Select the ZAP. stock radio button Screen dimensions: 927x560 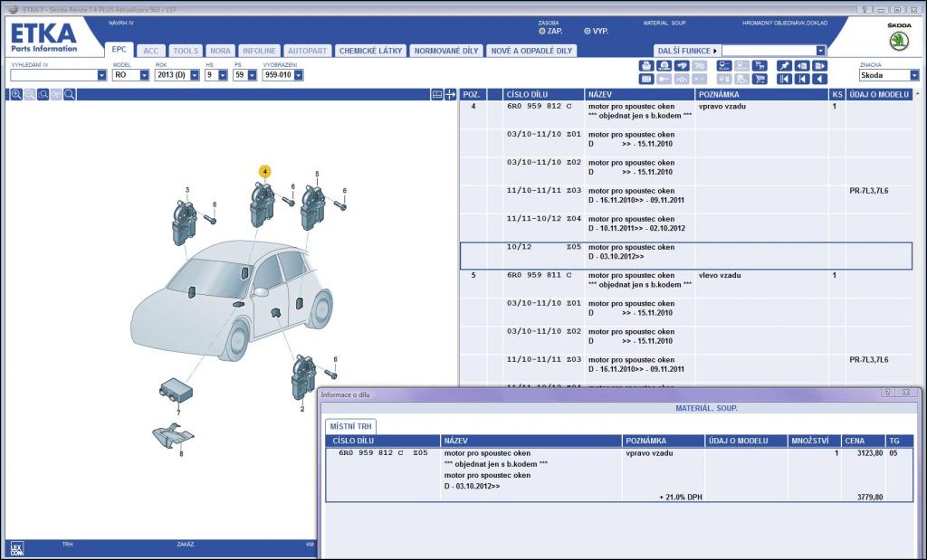pos(542,32)
